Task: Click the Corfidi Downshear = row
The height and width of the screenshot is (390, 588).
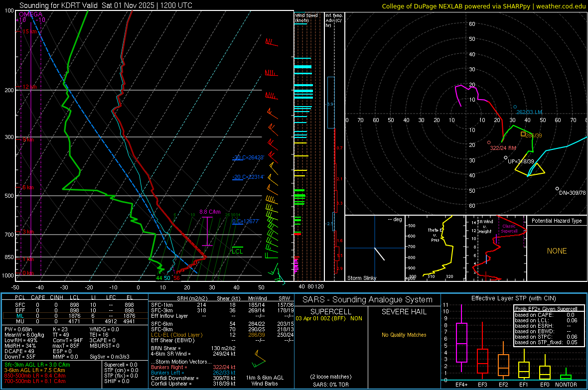Action: [x=193, y=378]
